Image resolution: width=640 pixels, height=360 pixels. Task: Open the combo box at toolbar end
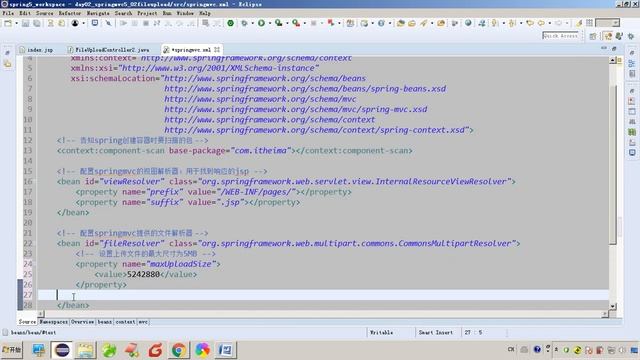[608, 23]
